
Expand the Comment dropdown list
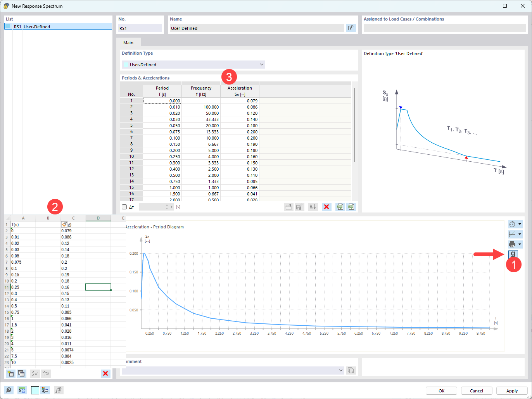(340, 370)
